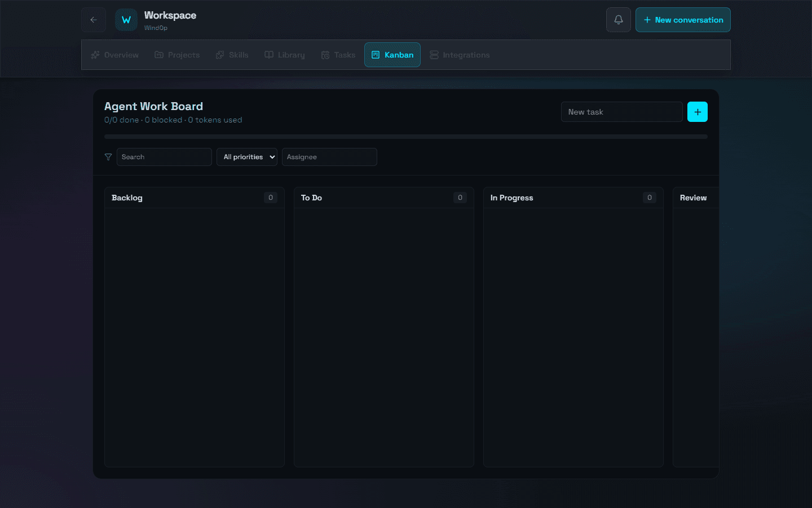This screenshot has width=812, height=508.
Task: Click the Backlog count badge
Action: pos(271,198)
